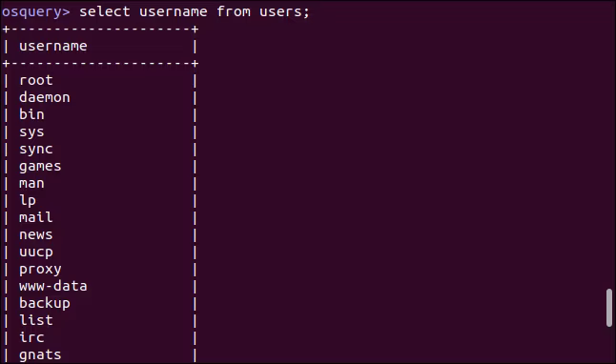Screen dimensions: 616x364
Task: Click the osquery> prompt text
Action: pos(35,12)
